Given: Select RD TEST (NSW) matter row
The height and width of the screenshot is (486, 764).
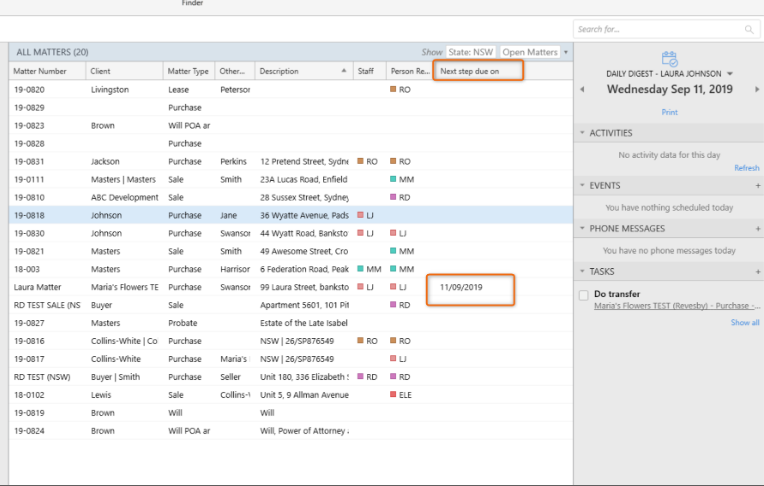Looking at the screenshot, I should (x=290, y=377).
